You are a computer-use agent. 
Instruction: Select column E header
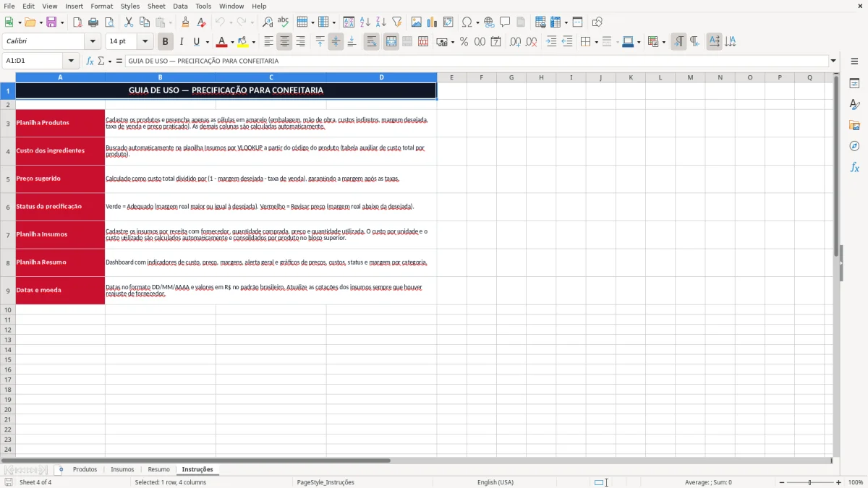pyautogui.click(x=451, y=77)
